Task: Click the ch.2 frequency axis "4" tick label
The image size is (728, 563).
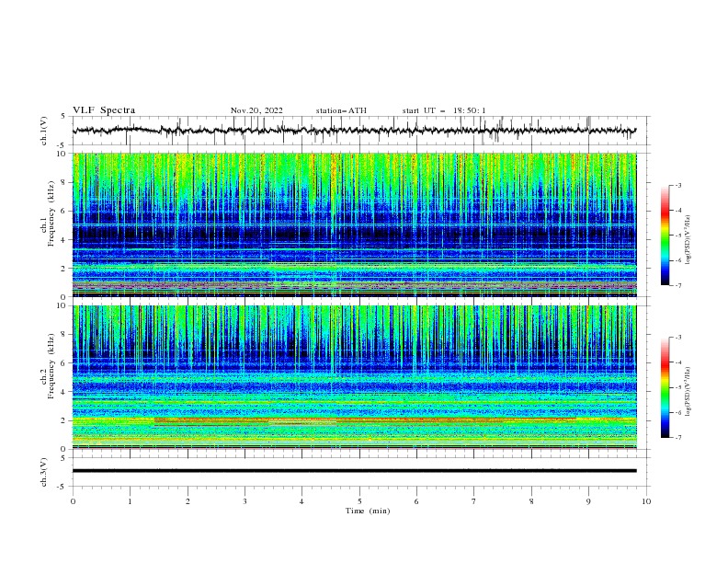Action: pos(65,392)
